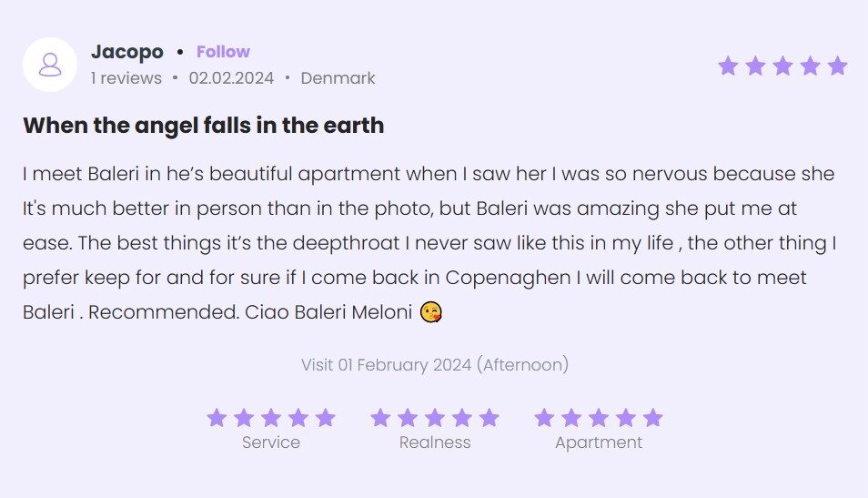Click the first star of the overall rating
Screen dimensions: 868x498
728,66
